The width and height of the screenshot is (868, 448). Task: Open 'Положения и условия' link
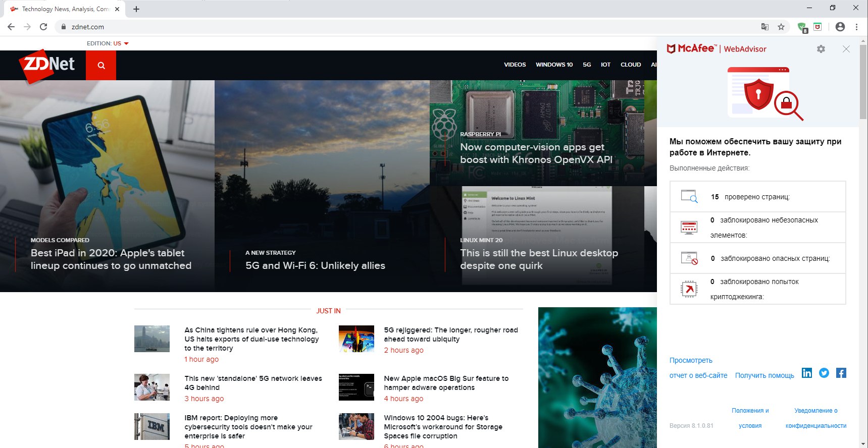[750, 418]
